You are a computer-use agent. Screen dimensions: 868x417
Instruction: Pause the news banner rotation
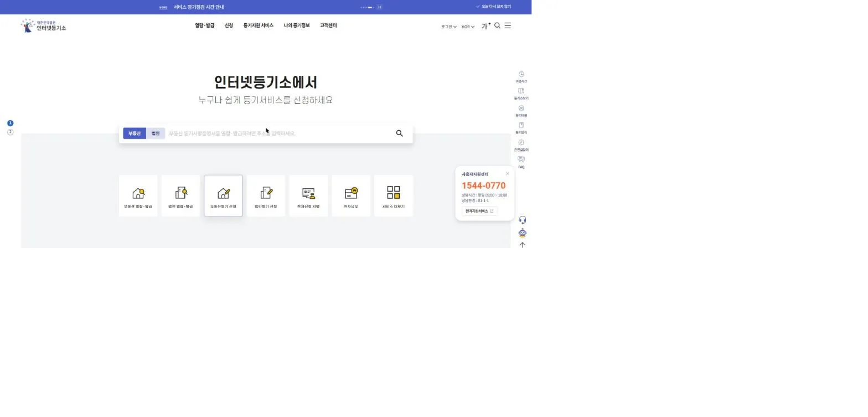380,7
